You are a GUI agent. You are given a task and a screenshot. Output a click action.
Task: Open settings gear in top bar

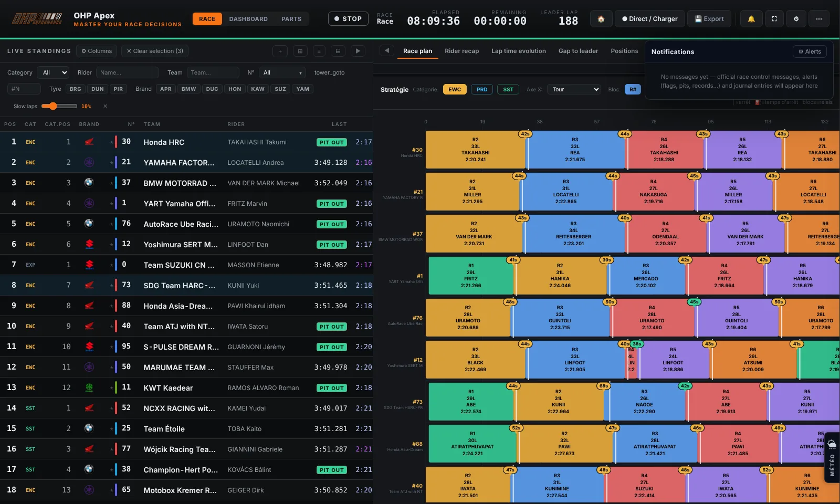pyautogui.click(x=796, y=19)
